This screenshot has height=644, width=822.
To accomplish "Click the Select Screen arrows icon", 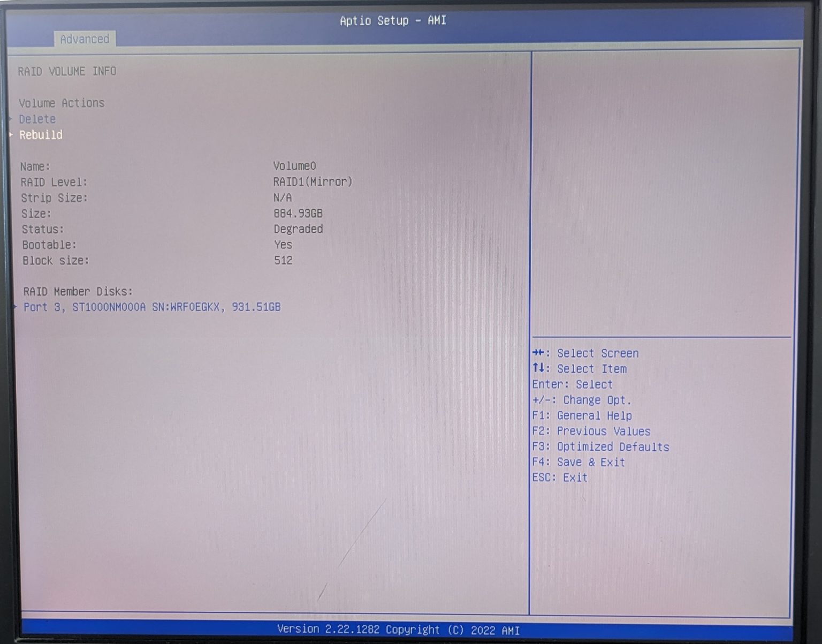I will point(539,353).
